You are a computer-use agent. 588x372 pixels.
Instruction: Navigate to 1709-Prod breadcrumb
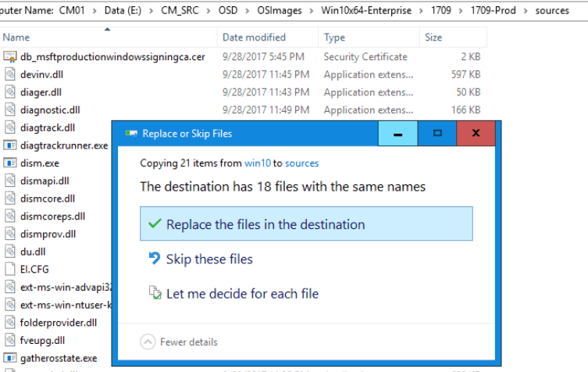[494, 10]
